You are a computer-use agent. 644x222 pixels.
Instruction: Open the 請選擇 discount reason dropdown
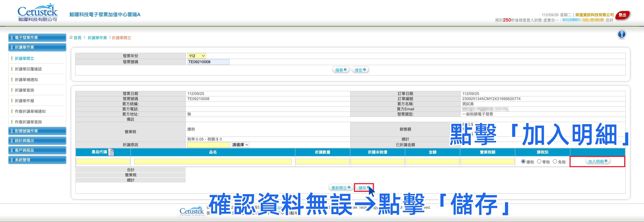pos(240,145)
